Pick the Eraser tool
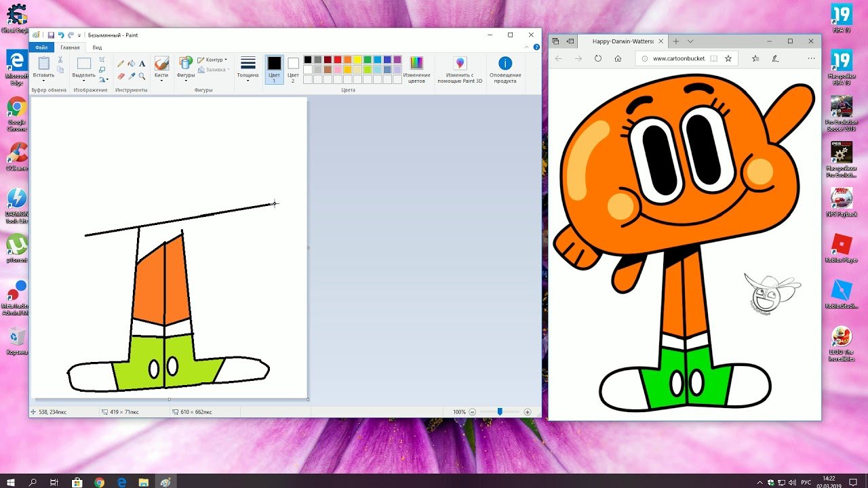This screenshot has height=488, width=868. 121,77
